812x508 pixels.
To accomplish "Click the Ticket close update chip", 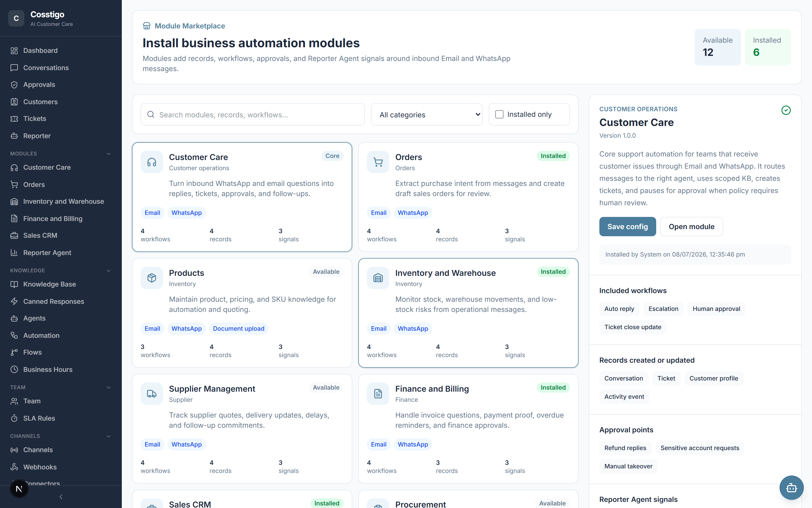I will tap(633, 327).
